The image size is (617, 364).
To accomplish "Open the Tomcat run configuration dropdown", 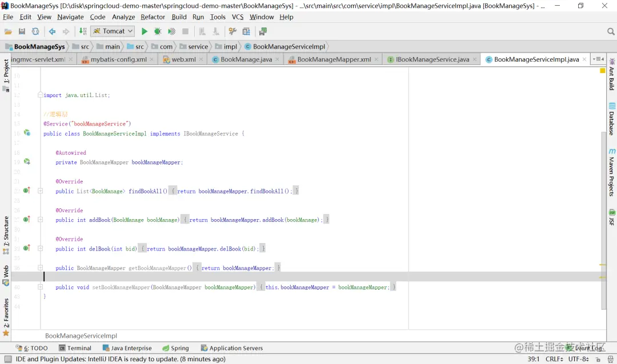I will click(113, 31).
